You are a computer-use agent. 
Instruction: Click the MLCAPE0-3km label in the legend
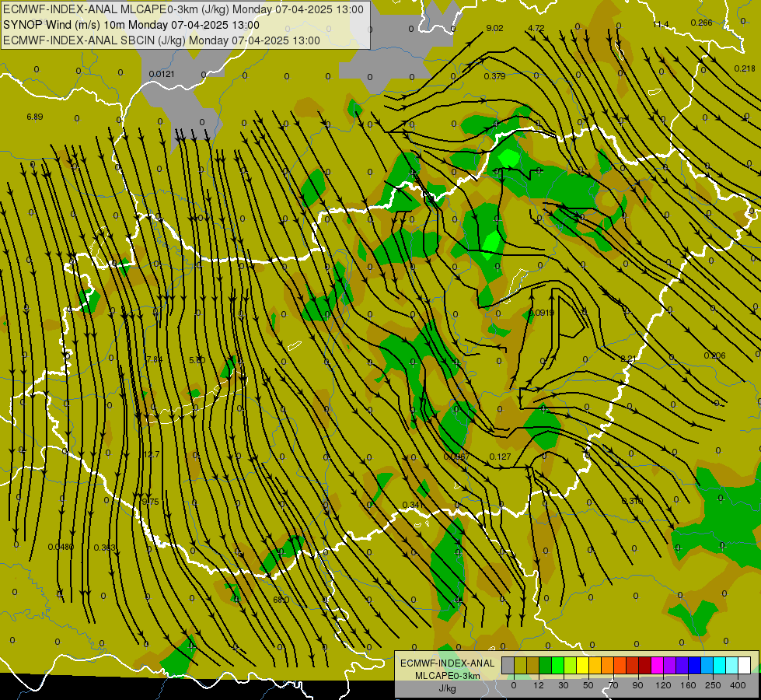point(447,676)
